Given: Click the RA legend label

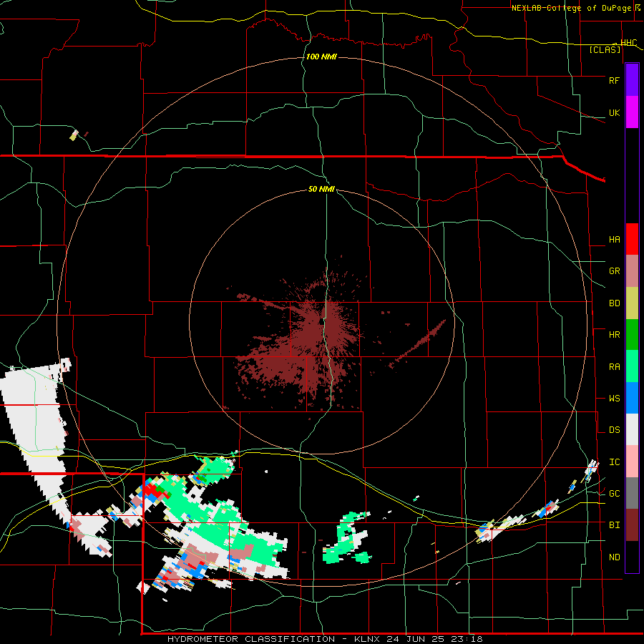Looking at the screenshot, I should coord(614,367).
